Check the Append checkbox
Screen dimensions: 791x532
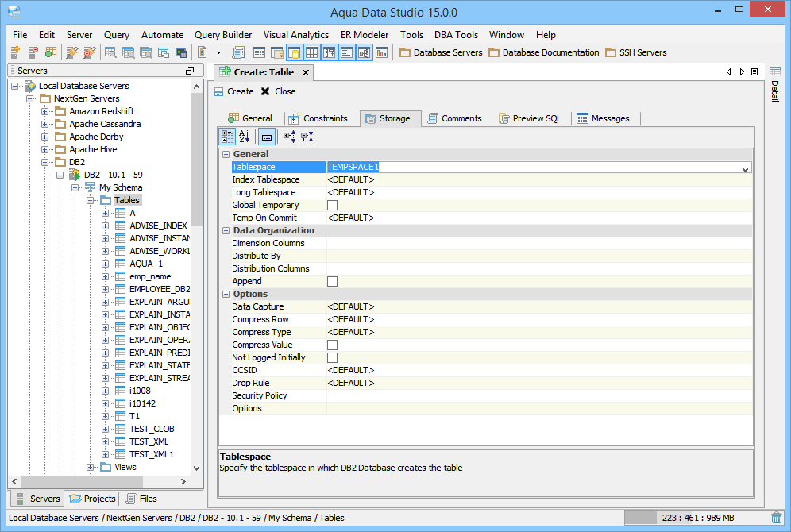[x=333, y=281]
